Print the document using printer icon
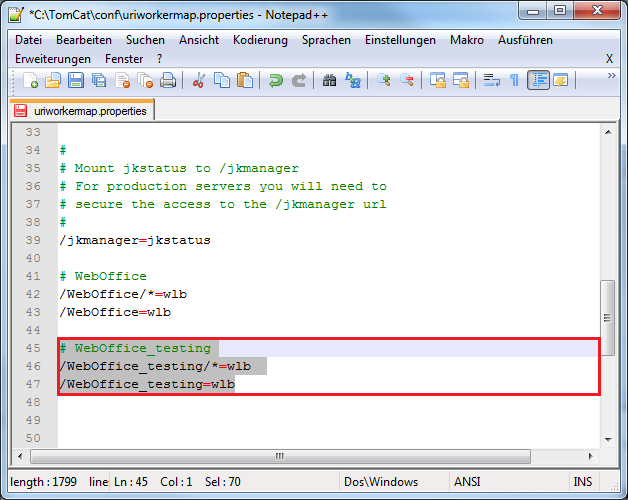Screen dimensions: 628x500 click(x=168, y=80)
